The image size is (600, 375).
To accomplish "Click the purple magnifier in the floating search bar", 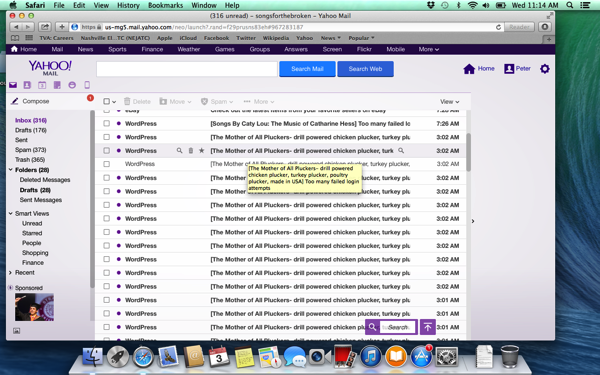I will coord(372,327).
